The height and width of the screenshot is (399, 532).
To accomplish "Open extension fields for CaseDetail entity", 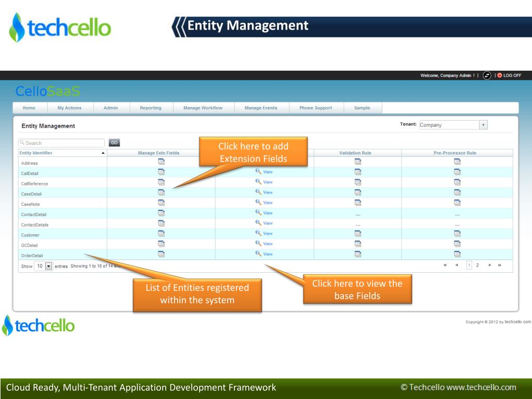I will click(161, 192).
